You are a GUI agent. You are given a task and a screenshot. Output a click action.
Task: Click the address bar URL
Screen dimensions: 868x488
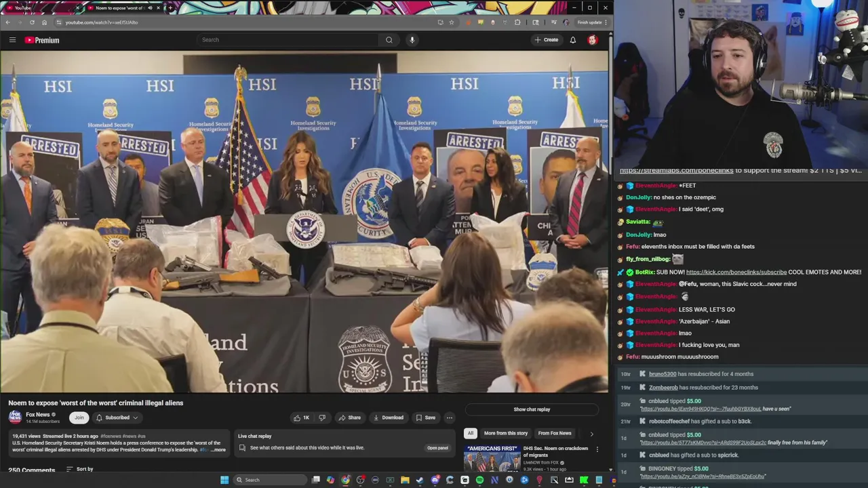(102, 22)
